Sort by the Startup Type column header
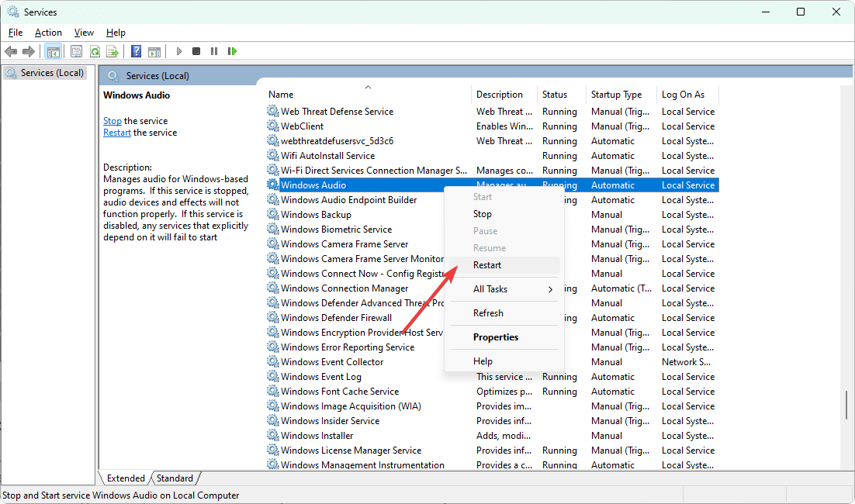 [x=617, y=95]
